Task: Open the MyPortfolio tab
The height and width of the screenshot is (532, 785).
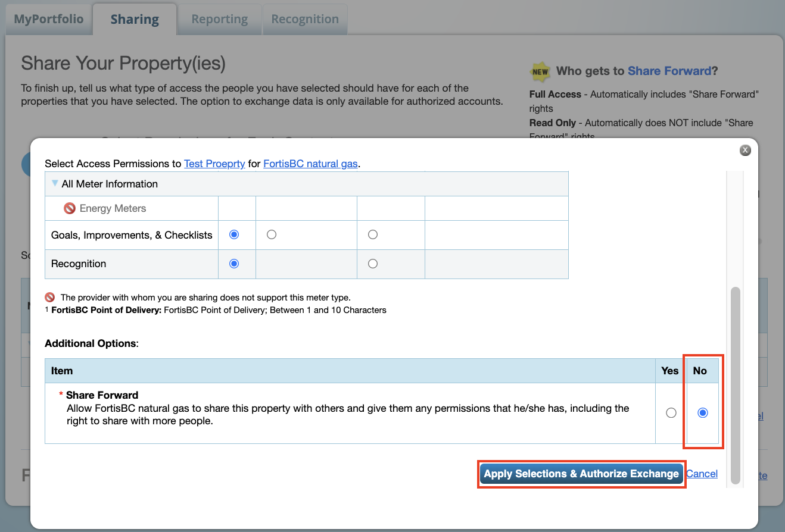Action: pyautogui.click(x=49, y=19)
